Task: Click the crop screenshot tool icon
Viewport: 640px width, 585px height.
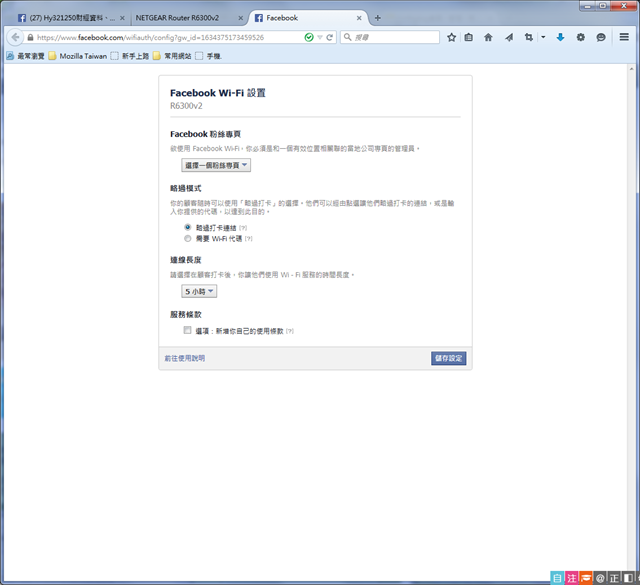Action: click(x=529, y=38)
